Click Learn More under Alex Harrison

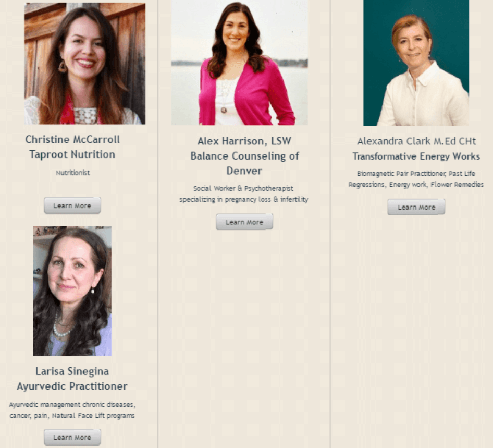click(x=244, y=222)
